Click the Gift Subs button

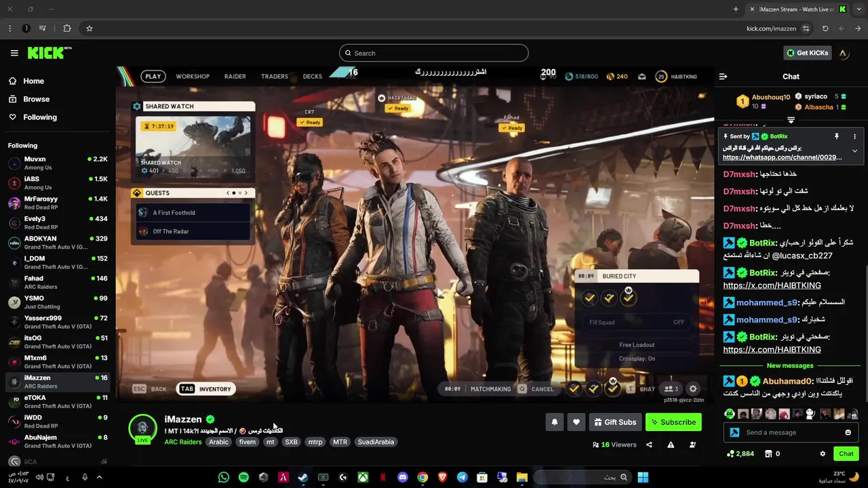615,422
